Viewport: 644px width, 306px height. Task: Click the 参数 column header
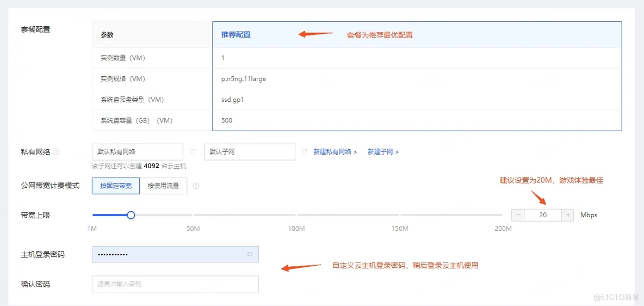(107, 34)
